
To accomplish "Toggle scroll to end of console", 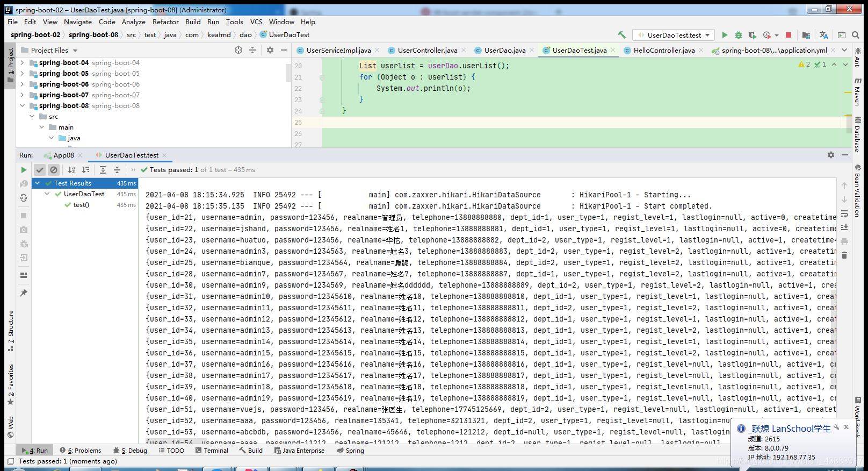I will [844, 227].
